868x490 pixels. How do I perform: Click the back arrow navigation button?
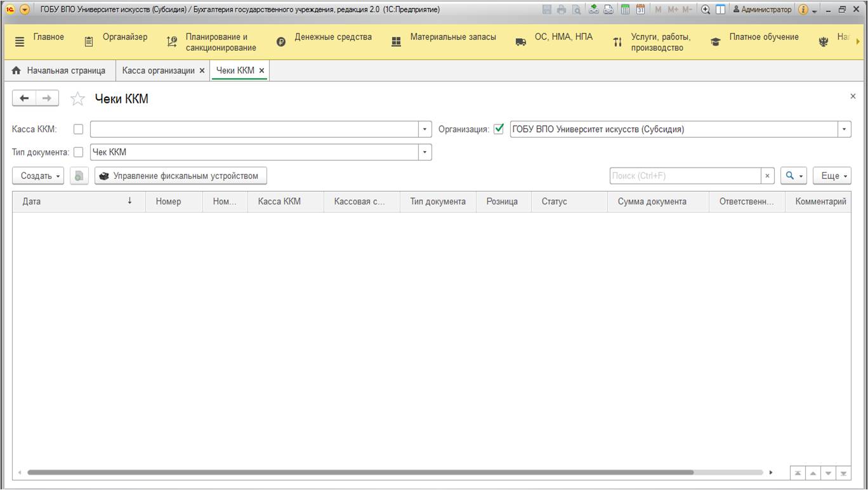coord(24,98)
